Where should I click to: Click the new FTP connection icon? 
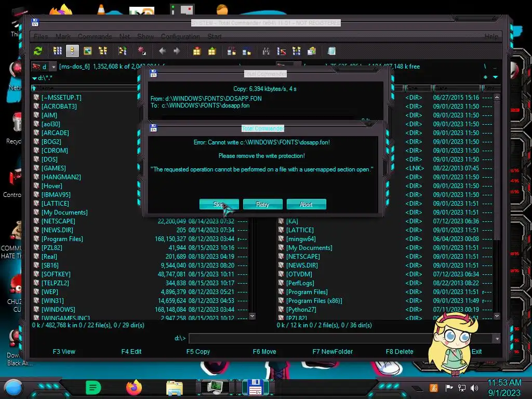[247, 51]
